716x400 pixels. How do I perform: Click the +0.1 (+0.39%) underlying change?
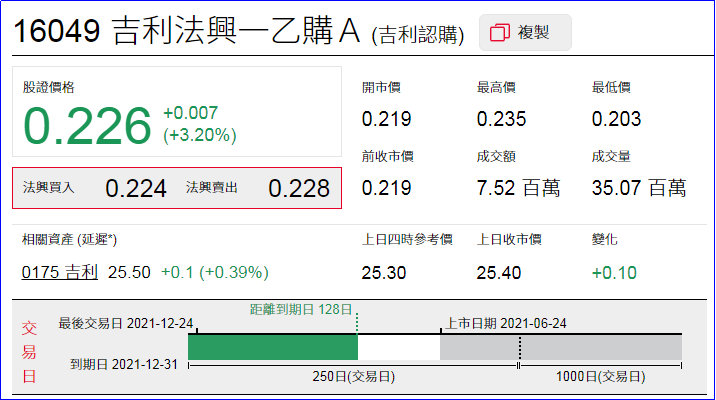[215, 273]
